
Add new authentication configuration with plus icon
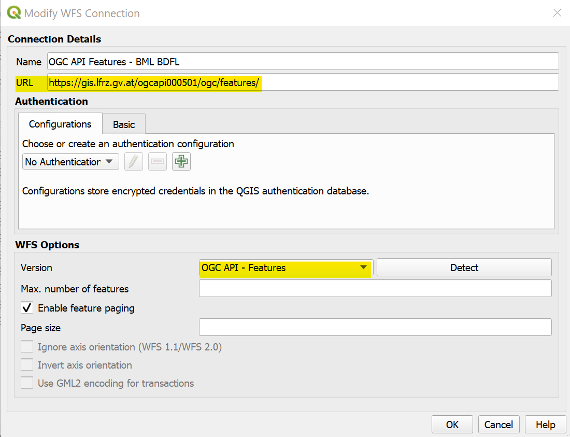181,161
